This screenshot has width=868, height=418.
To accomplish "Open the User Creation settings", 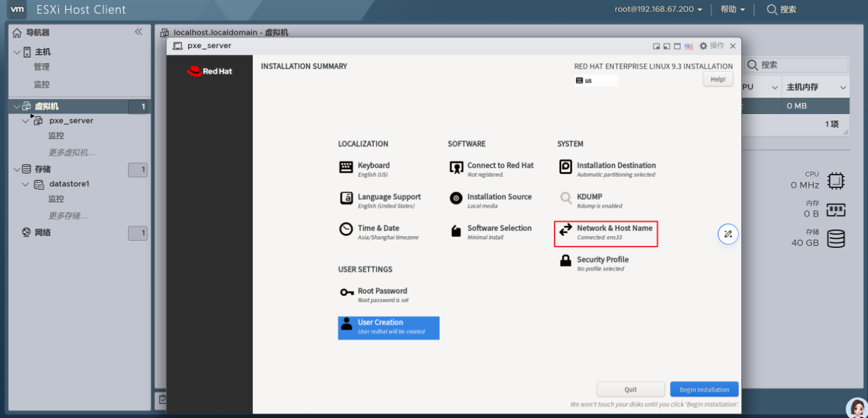I will click(x=388, y=328).
